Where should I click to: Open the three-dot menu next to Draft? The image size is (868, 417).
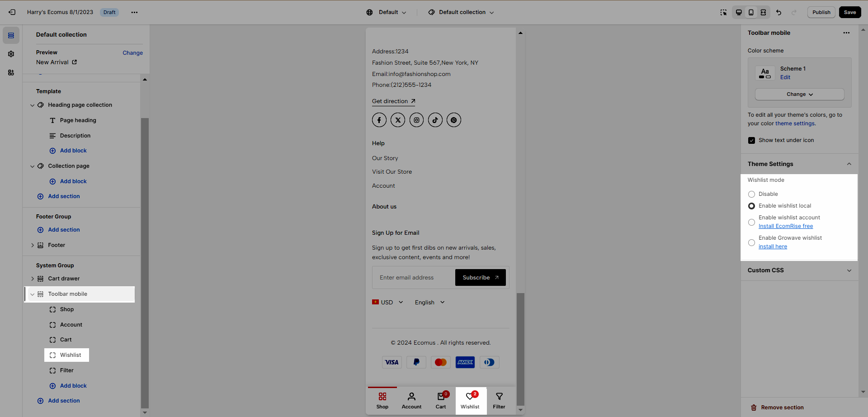(x=134, y=12)
